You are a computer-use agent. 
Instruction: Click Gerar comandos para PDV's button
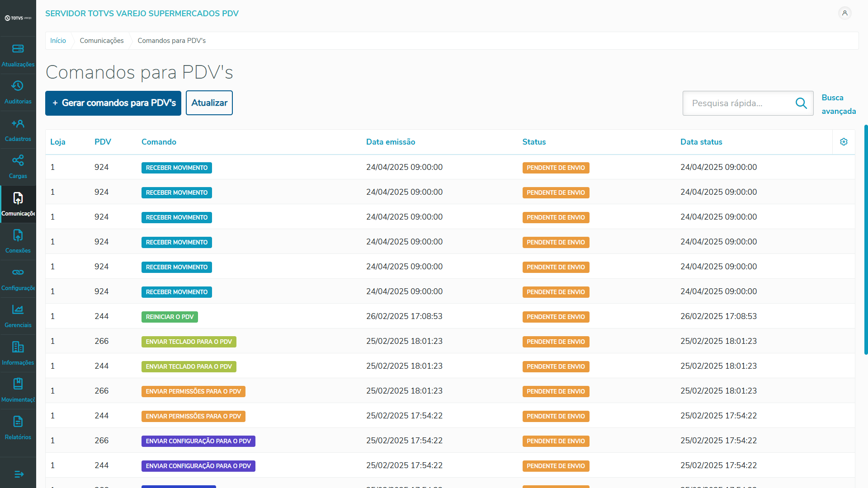(113, 103)
